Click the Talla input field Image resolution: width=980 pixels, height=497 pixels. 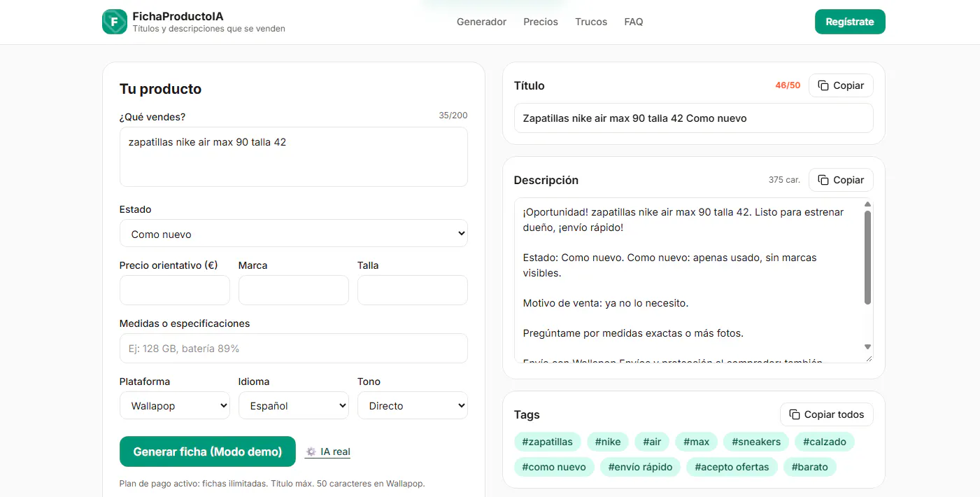[x=413, y=290]
